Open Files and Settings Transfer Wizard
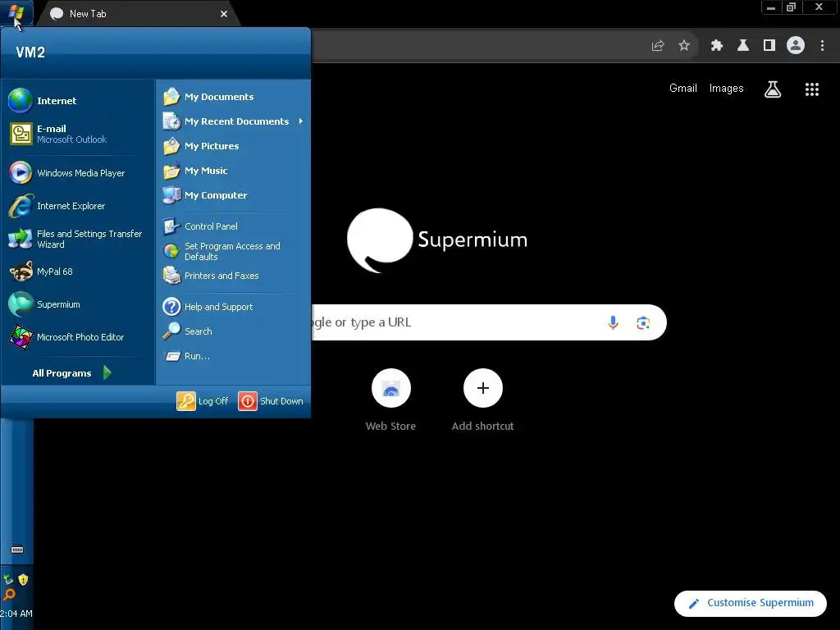The image size is (840, 630). (78, 239)
